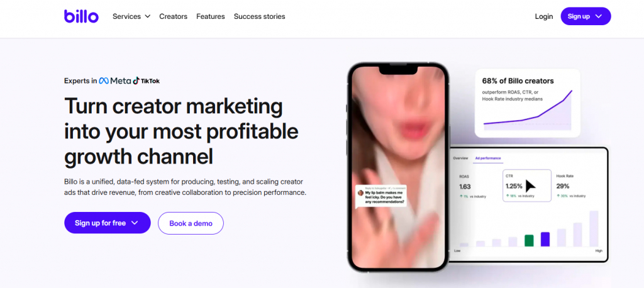The height and width of the screenshot is (288, 644).
Task: Click the green bar in the chart
Action: pyautogui.click(x=529, y=240)
